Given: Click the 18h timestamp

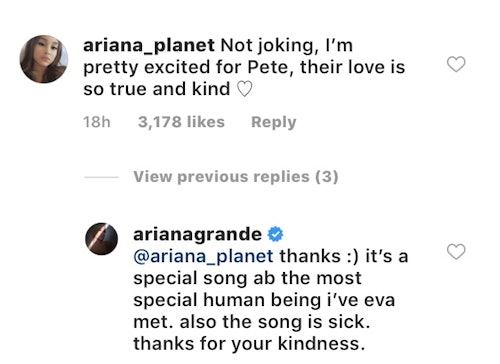Looking at the screenshot, I should coord(97,122).
